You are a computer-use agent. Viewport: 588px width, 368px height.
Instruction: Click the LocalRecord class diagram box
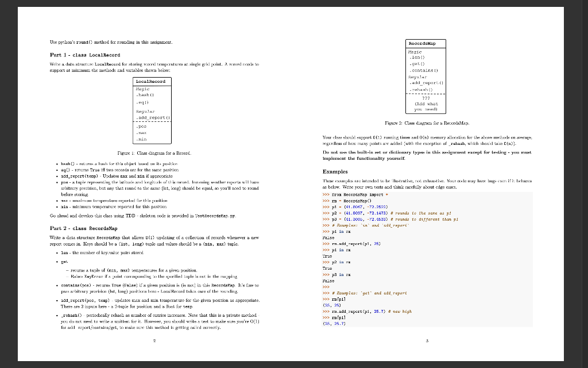[x=152, y=111]
